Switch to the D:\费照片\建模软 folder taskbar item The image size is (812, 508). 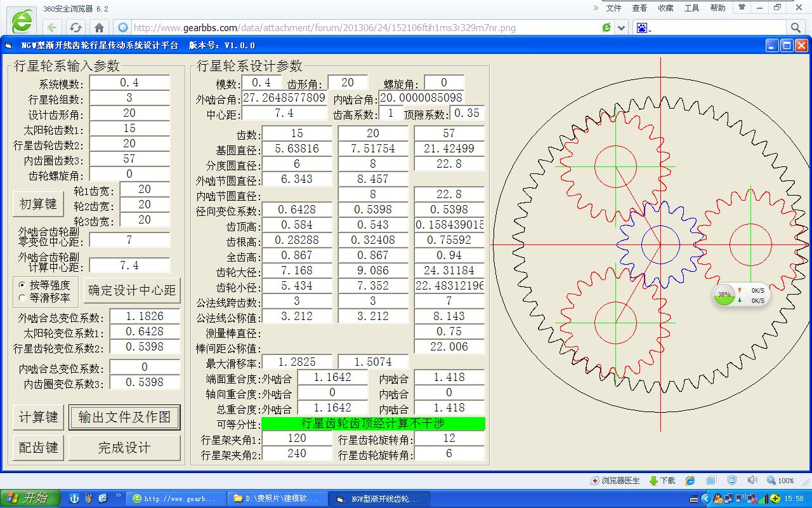(277, 498)
